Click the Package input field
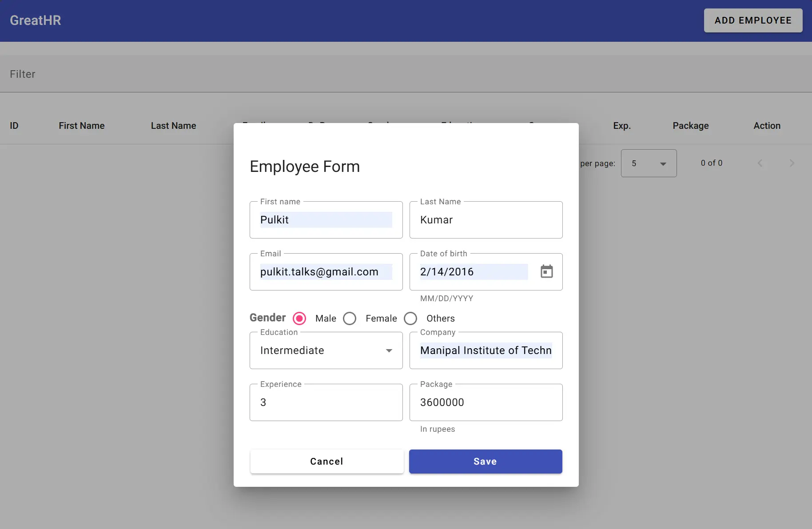 point(486,402)
